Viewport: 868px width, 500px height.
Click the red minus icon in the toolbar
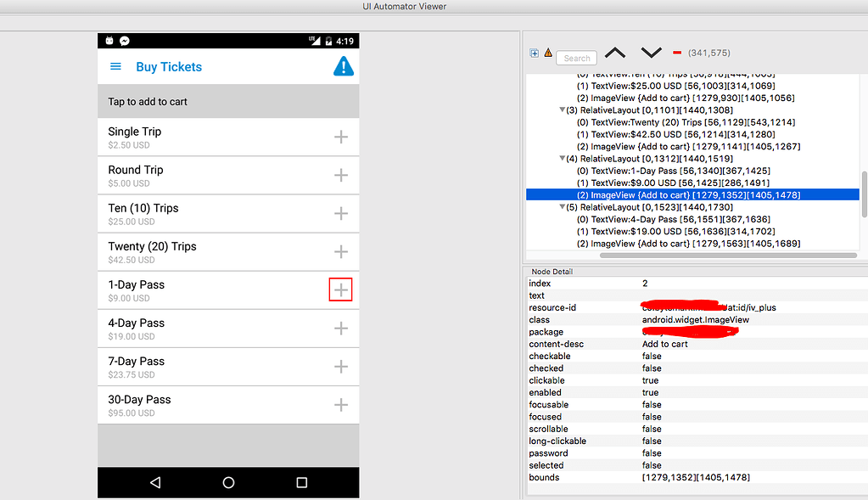pyautogui.click(x=676, y=52)
